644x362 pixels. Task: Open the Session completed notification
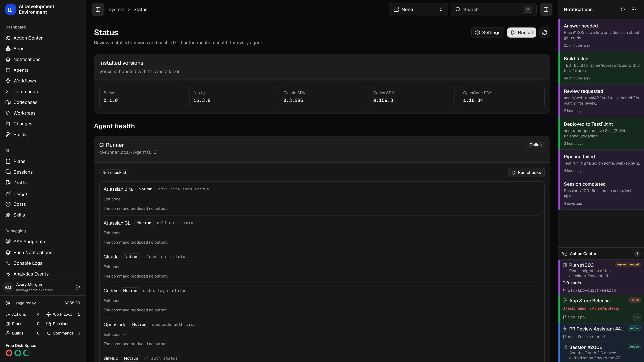click(601, 194)
